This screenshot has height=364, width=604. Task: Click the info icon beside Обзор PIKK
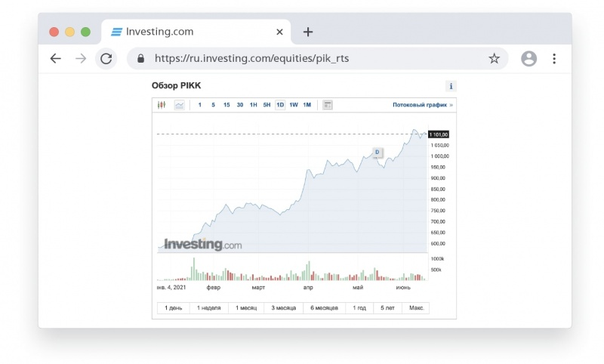coord(451,86)
